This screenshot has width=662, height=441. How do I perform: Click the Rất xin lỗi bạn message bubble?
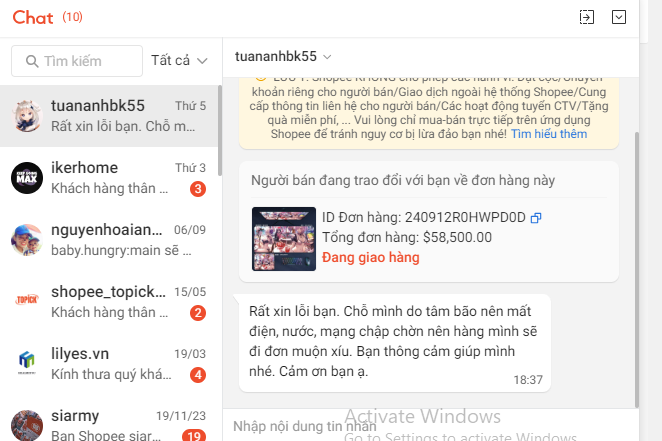[x=395, y=342]
